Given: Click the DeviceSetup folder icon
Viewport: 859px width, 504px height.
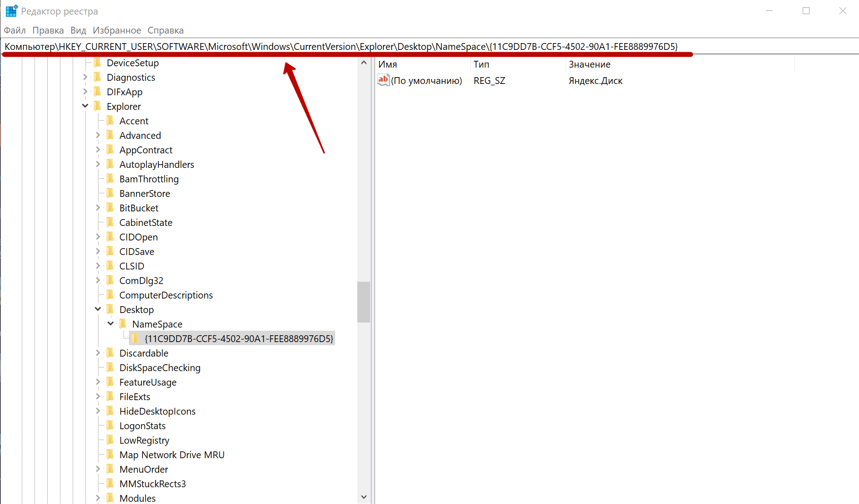Looking at the screenshot, I should [x=97, y=63].
